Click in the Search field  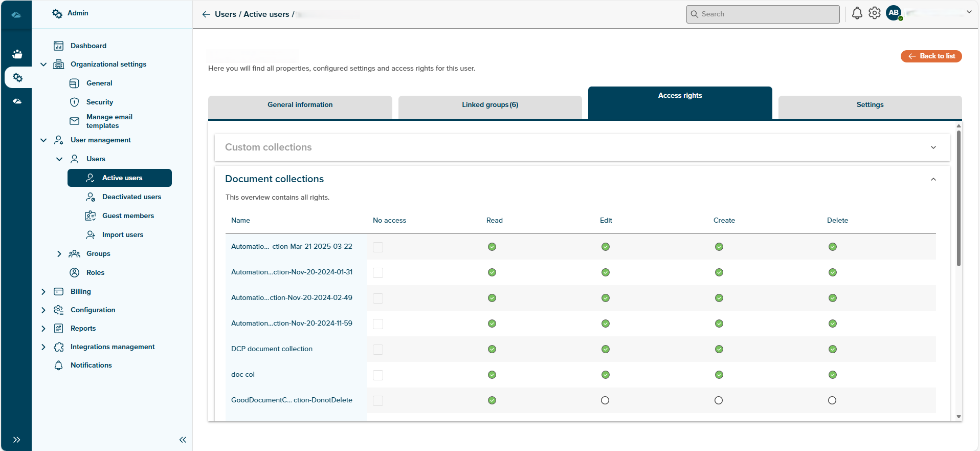(763, 14)
